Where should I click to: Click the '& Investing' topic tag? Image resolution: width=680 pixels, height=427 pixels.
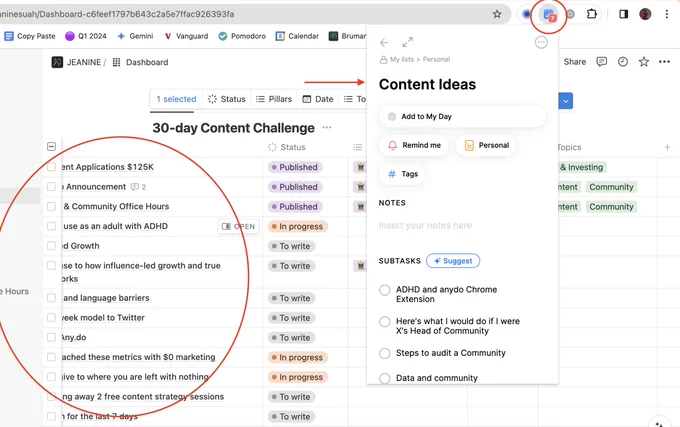(581, 167)
